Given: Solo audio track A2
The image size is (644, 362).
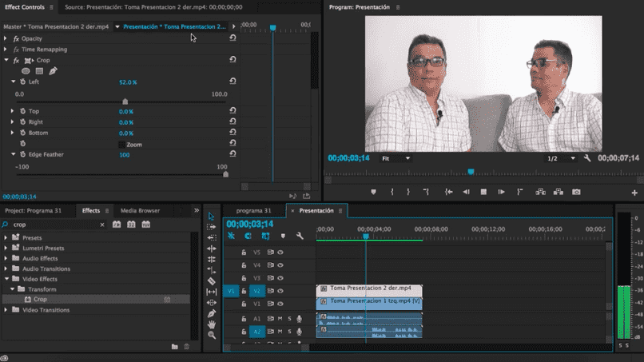Looking at the screenshot, I should 289,331.
